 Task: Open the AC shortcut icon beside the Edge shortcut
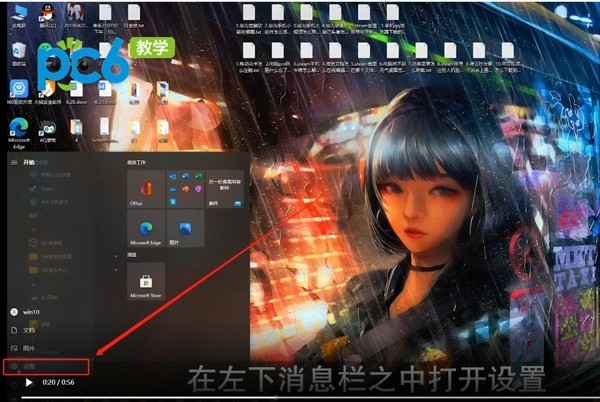click(47, 131)
